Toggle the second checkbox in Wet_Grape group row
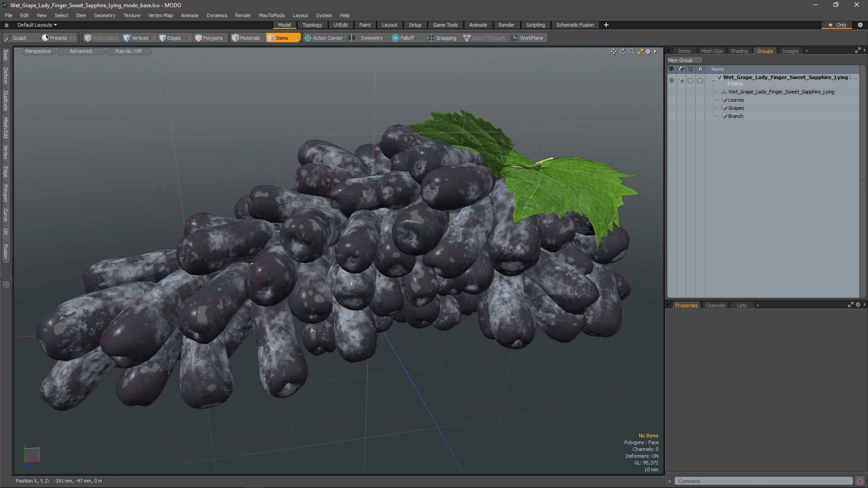This screenshot has height=488, width=868. [700, 80]
